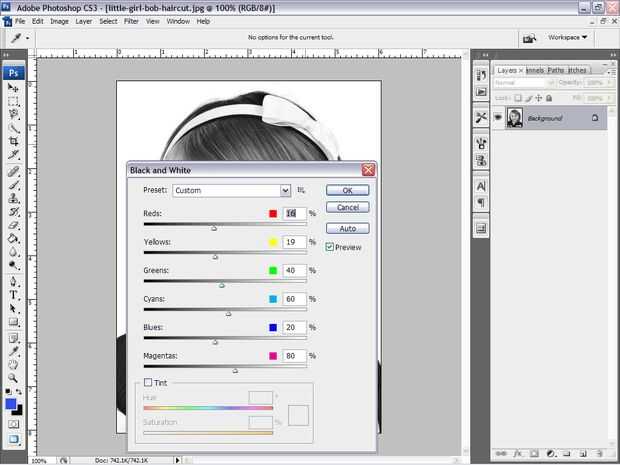Click the Photoshop Ps logo icon
This screenshot has width=620, height=465.
tap(14, 72)
